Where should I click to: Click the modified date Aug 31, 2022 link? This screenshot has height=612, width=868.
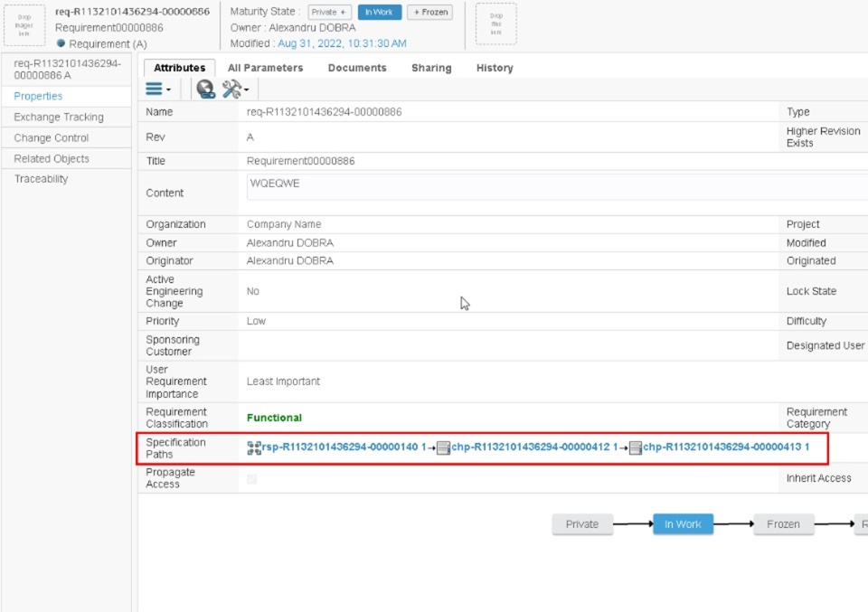pyautogui.click(x=342, y=43)
